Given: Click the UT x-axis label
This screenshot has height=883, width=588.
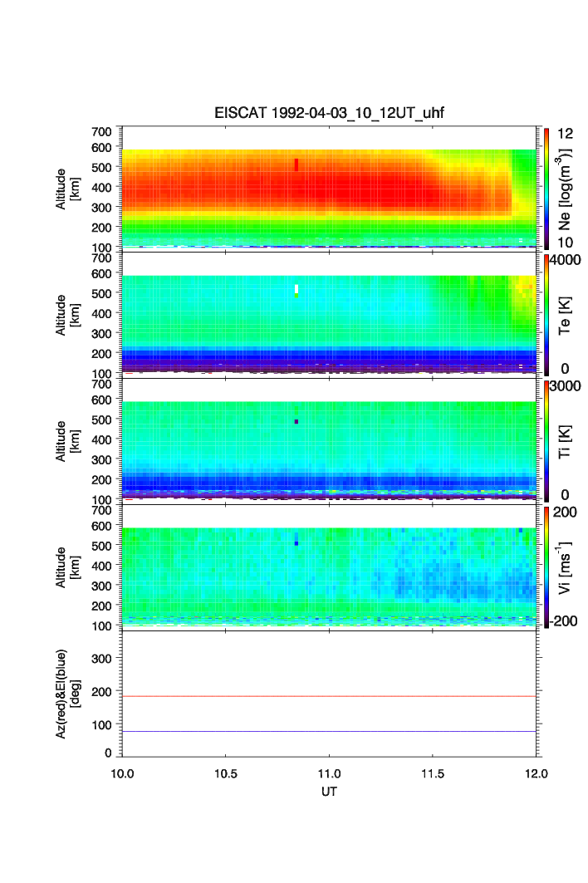Looking at the screenshot, I should (x=329, y=792).
